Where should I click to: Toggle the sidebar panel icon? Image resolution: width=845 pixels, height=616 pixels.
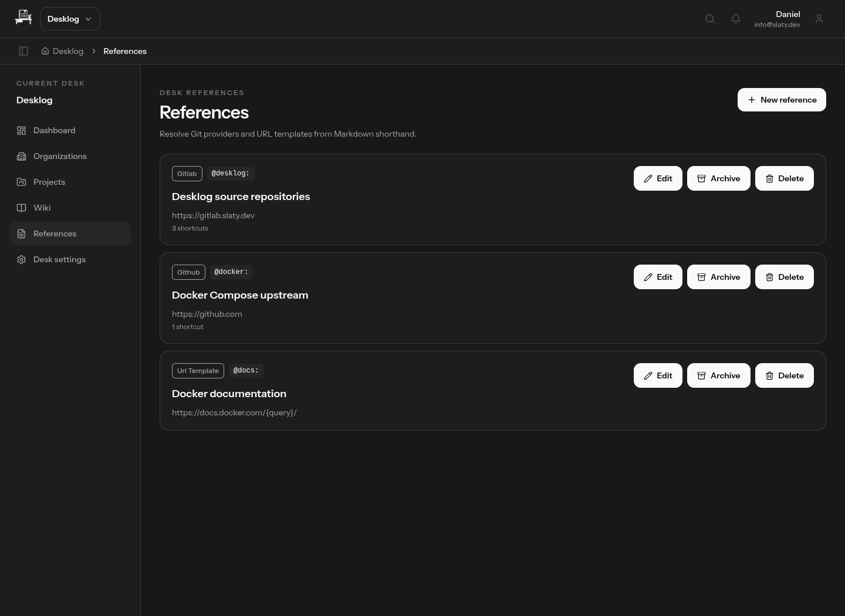click(x=23, y=51)
